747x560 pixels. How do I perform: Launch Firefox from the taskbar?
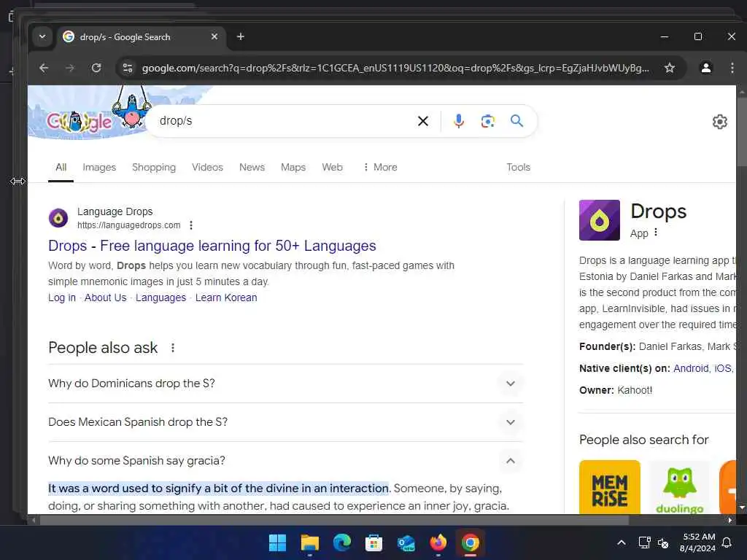tap(438, 542)
